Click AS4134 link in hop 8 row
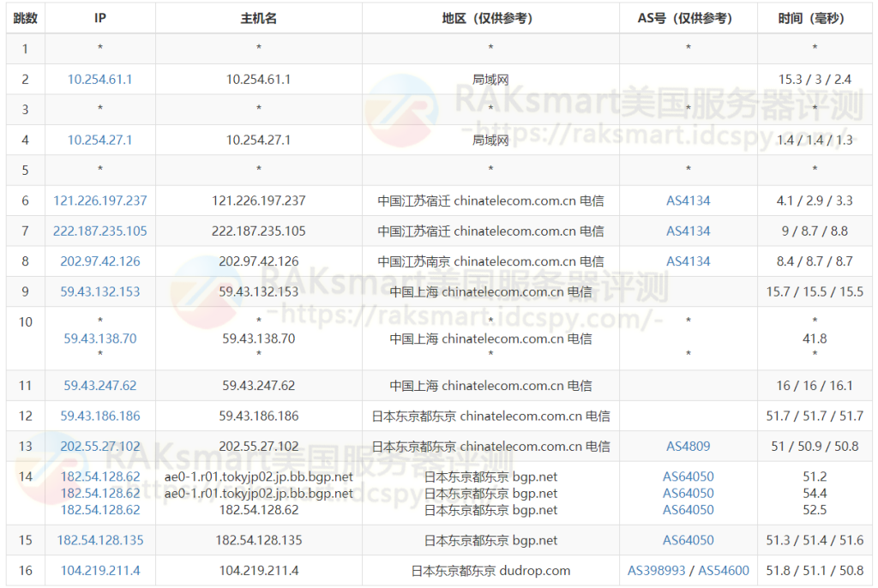The width and height of the screenshot is (878, 588). tap(688, 261)
